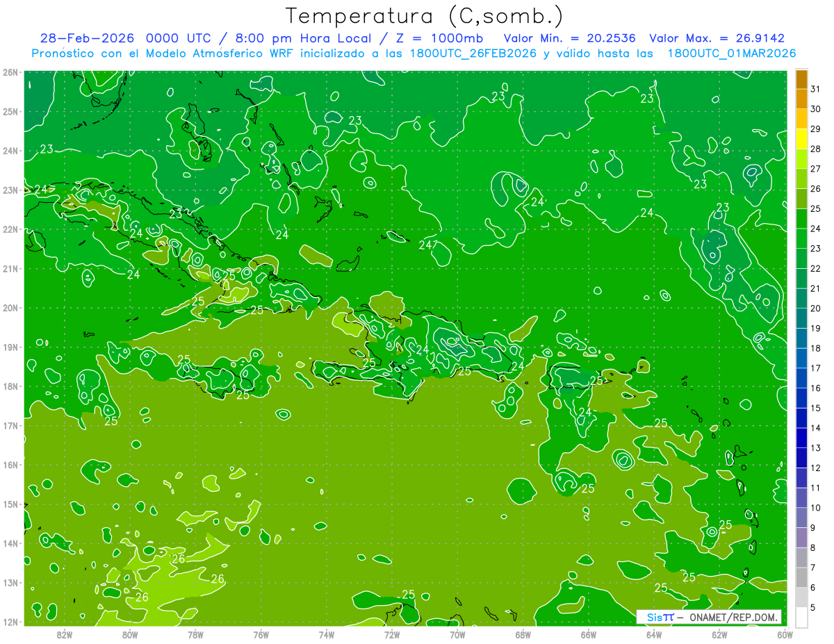Pick the legend band between 14 and 15
The height and width of the screenshot is (644, 834).
tap(801, 418)
